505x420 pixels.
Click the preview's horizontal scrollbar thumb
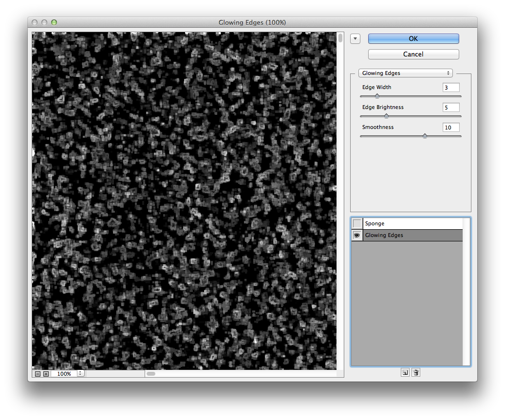click(151, 374)
